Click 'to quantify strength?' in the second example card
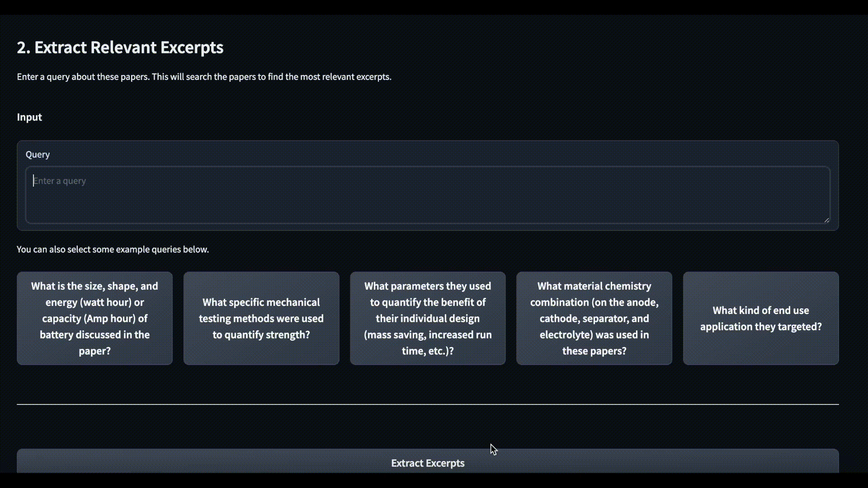 [261, 335]
